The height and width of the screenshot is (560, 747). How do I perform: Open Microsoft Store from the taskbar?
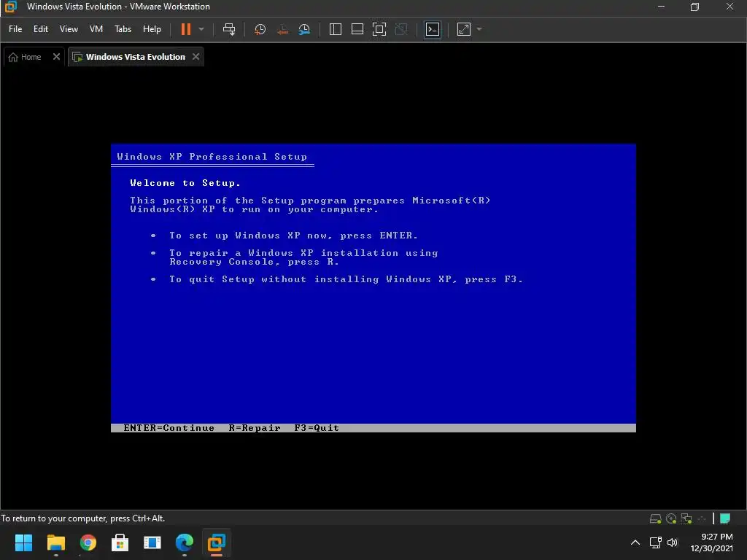120,542
